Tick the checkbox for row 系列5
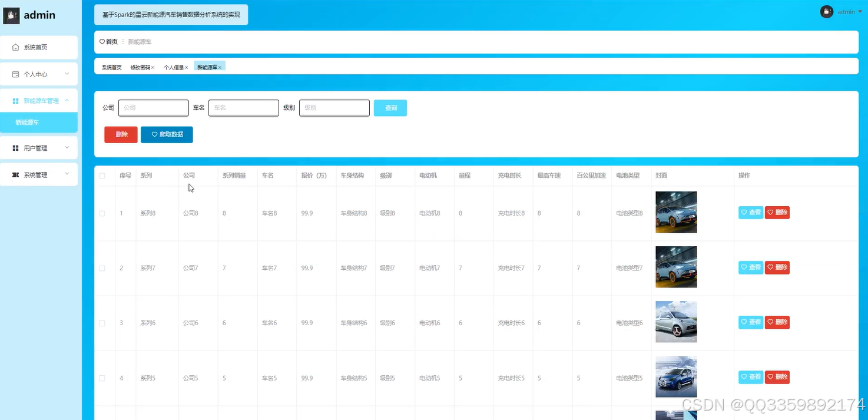The height and width of the screenshot is (420, 868). tap(102, 378)
